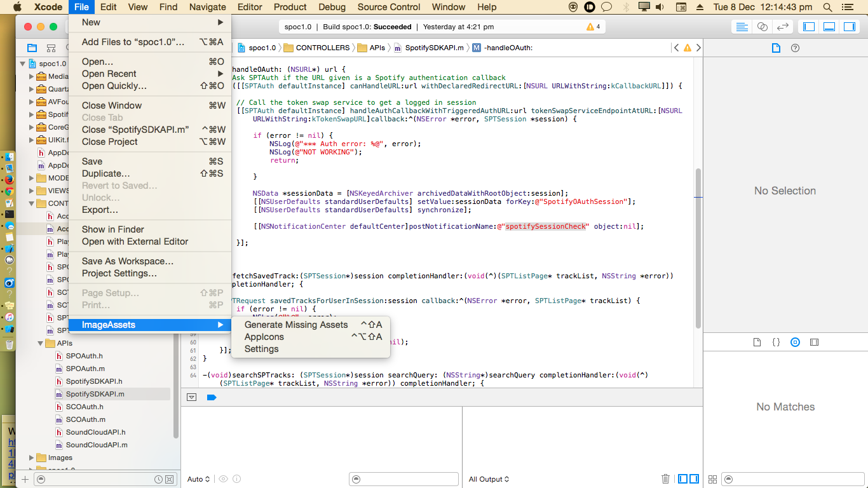Filter files with source-control status

tap(170, 479)
